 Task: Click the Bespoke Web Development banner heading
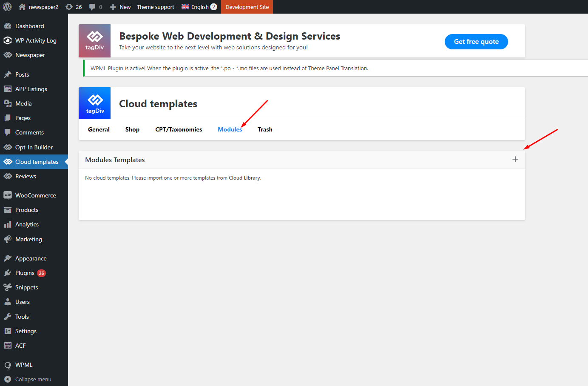[x=230, y=36]
